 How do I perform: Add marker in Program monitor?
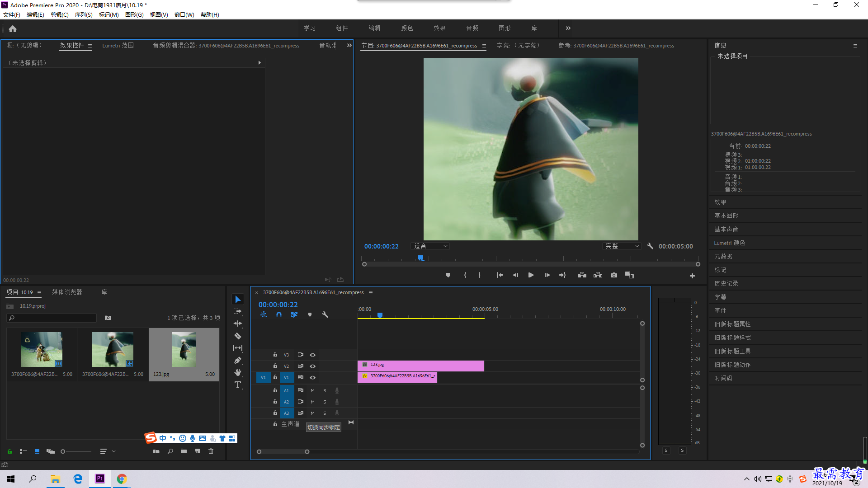coord(448,275)
